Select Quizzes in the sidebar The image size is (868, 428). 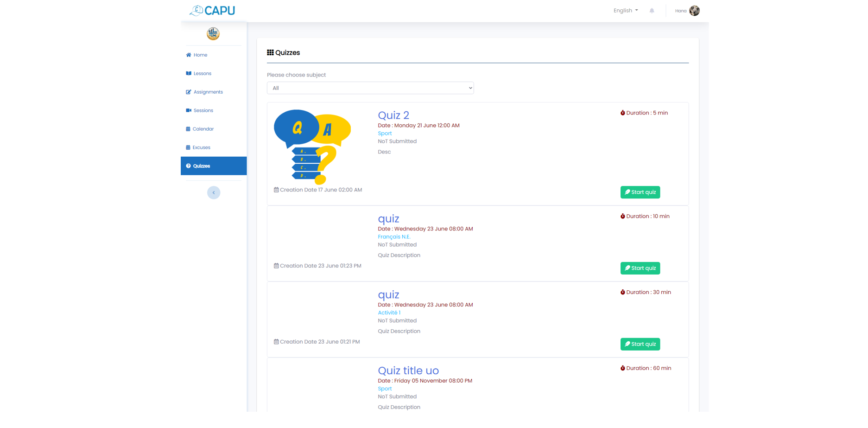pyautogui.click(x=214, y=166)
